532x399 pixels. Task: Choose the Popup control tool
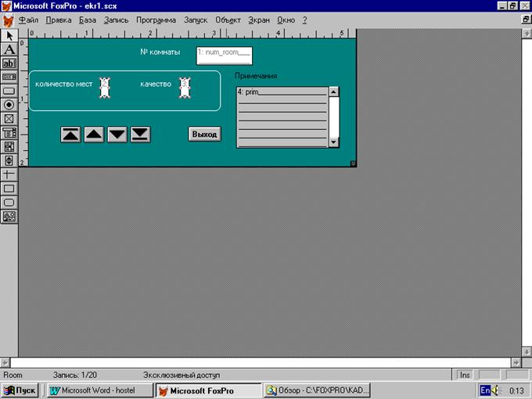[9, 132]
